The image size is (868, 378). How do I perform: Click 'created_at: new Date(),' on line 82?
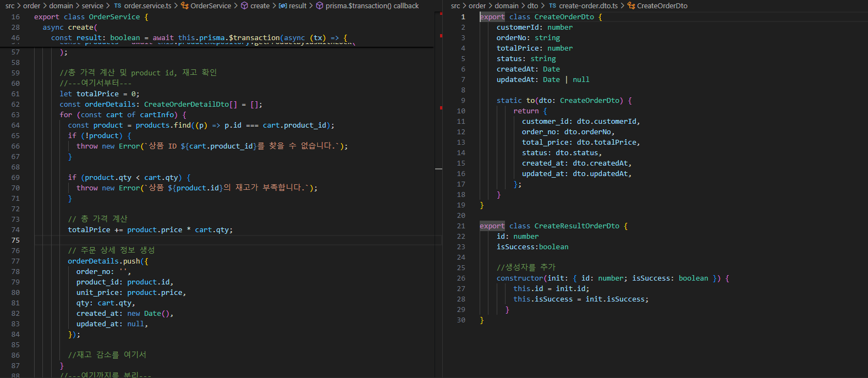click(125, 314)
